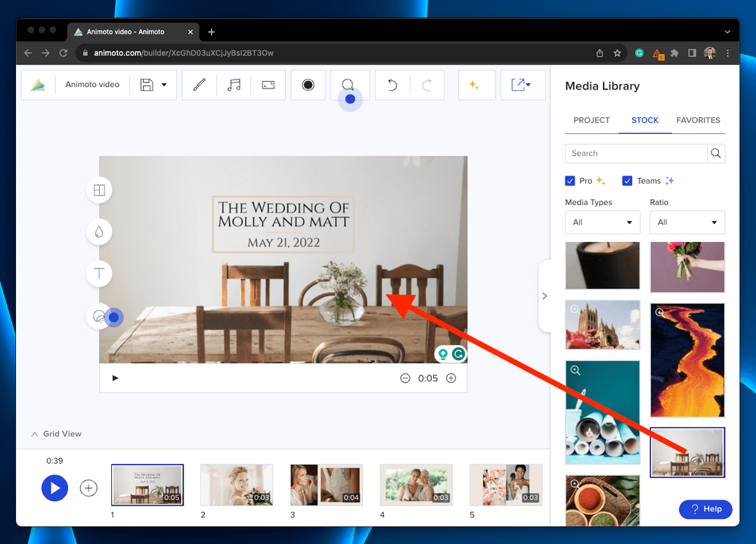This screenshot has height=544, width=756.
Task: Bookmark this page with the star icon
Action: (617, 53)
